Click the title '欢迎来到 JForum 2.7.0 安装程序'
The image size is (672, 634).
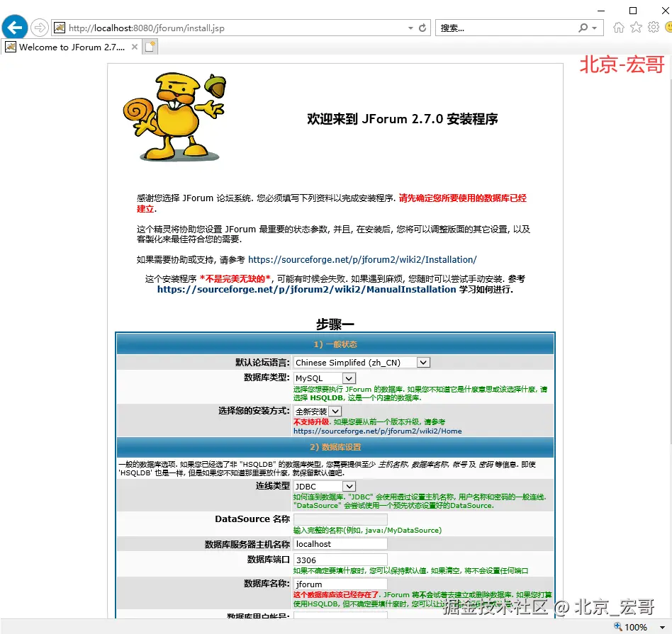(403, 119)
